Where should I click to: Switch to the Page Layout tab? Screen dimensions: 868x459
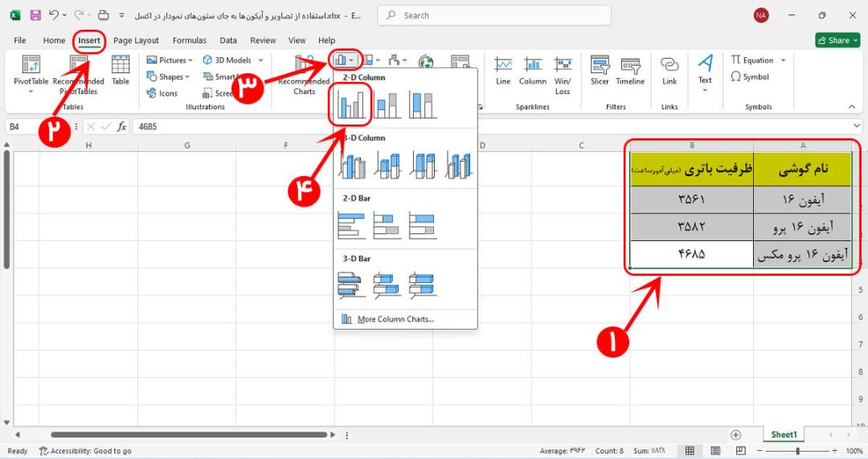[136, 40]
